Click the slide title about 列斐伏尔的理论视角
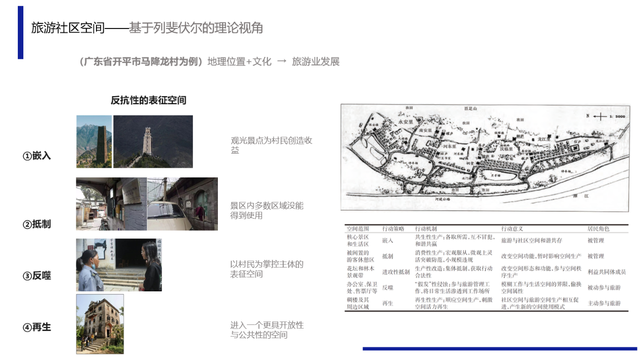The image size is (644, 359). click(x=147, y=28)
